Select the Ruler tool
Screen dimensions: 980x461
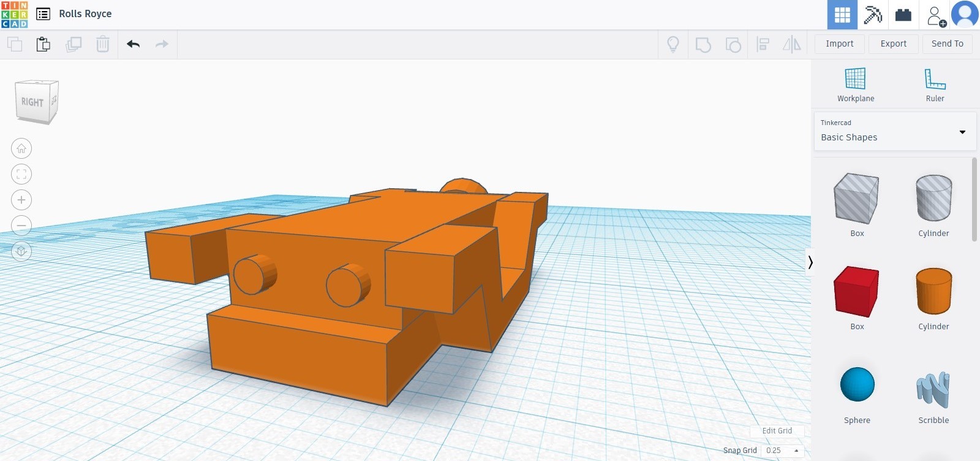pyautogui.click(x=935, y=85)
